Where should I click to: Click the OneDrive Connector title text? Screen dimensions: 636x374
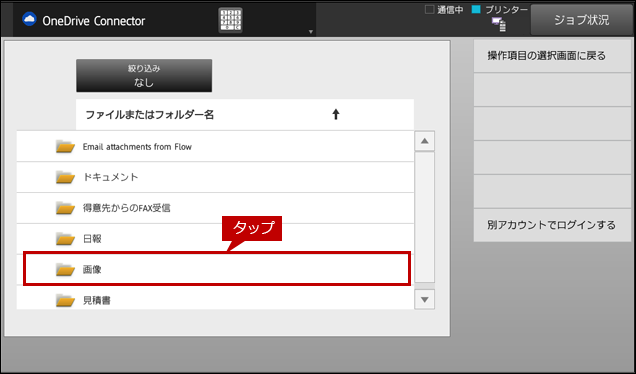pyautogui.click(x=93, y=21)
